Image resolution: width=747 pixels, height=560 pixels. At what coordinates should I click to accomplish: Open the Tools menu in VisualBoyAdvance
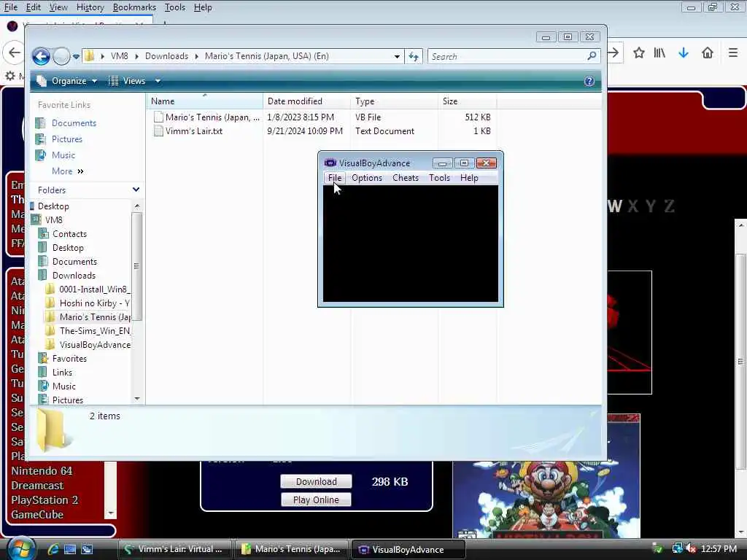[439, 178]
